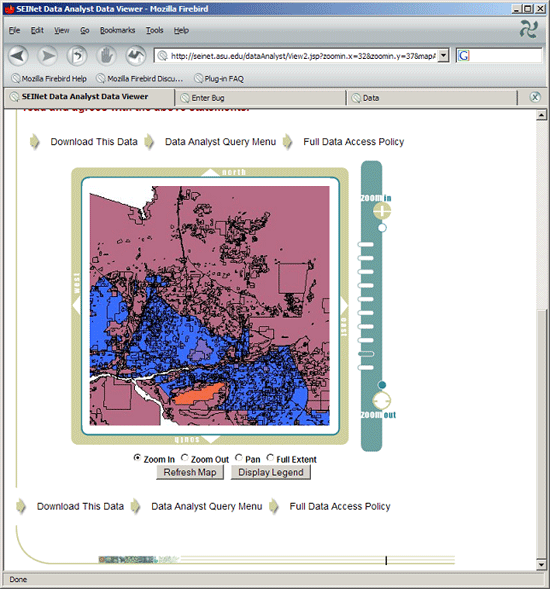Go to Home via the toolbar icon
The height and width of the screenshot is (589, 550).
(x=136, y=56)
